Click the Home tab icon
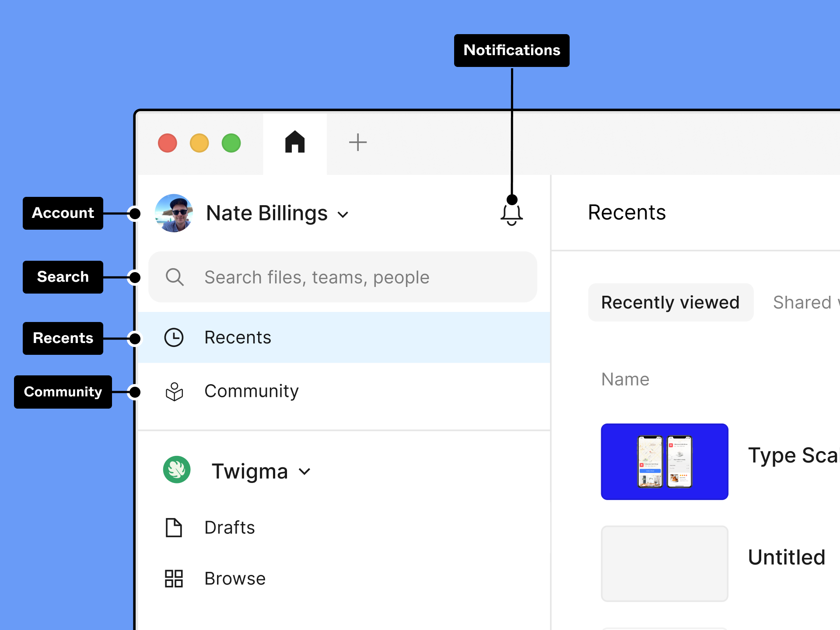 [x=295, y=142]
